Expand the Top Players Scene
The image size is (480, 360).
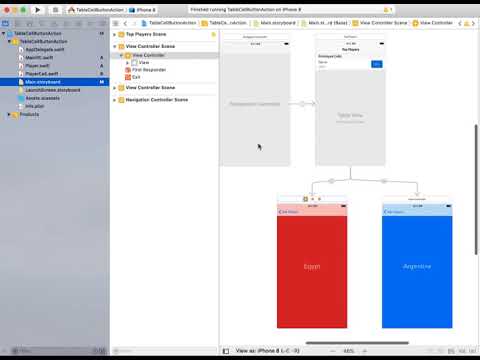pyautogui.click(x=114, y=35)
